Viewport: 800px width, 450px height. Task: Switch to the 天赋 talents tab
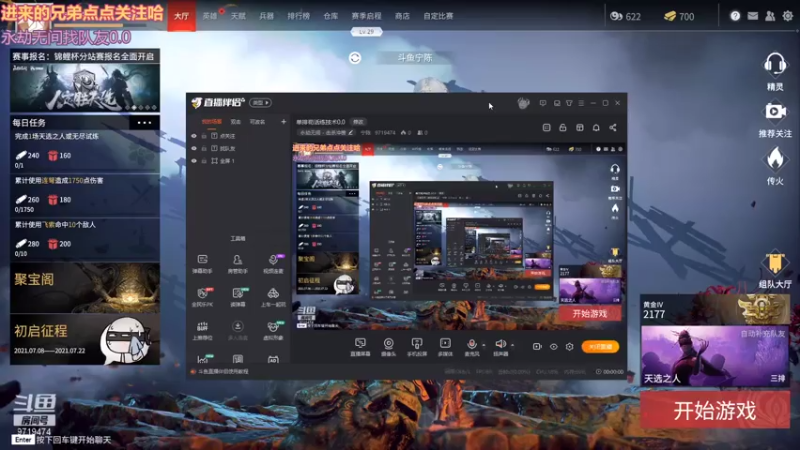coord(238,16)
